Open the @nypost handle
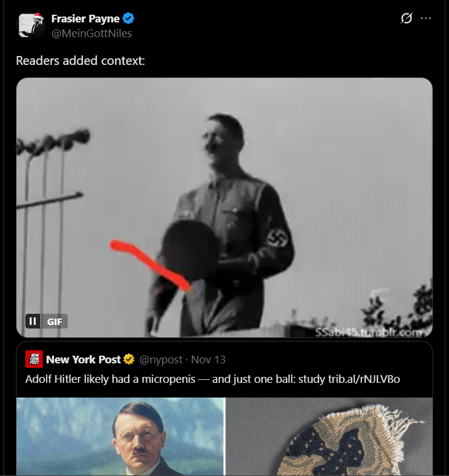 click(161, 359)
